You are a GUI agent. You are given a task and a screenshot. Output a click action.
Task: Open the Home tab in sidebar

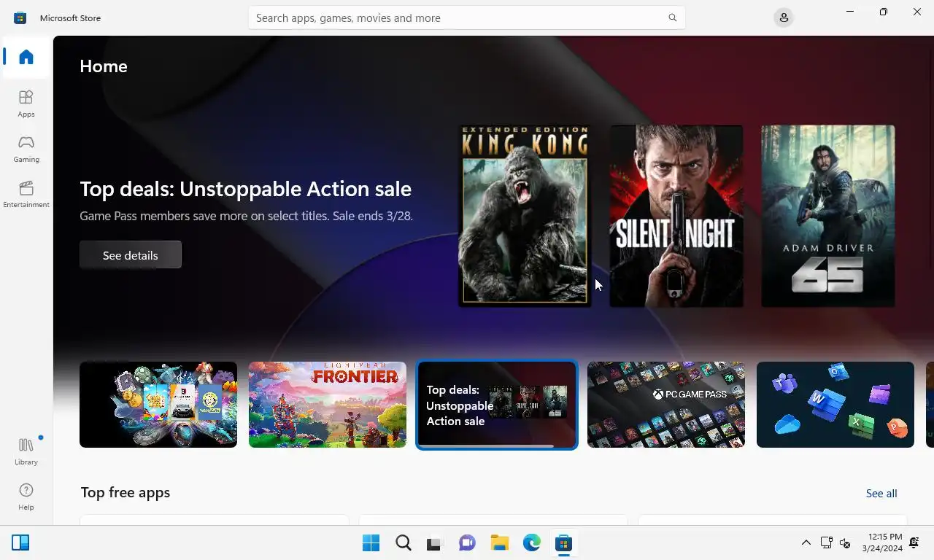(26, 57)
